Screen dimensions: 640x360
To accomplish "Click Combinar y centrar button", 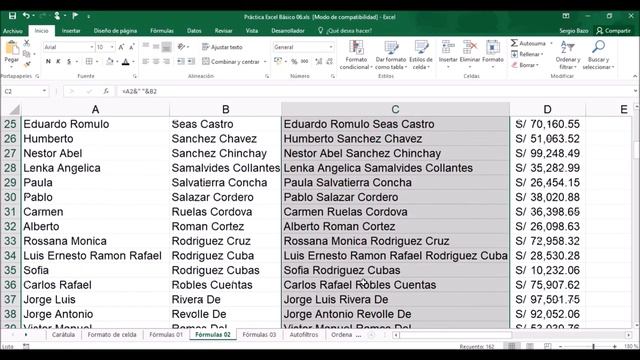I will 231,62.
